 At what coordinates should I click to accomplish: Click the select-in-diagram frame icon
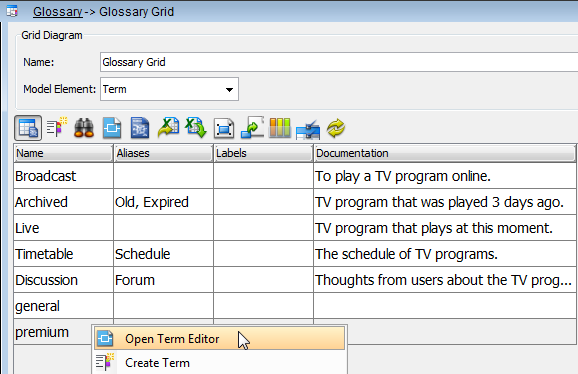click(224, 128)
